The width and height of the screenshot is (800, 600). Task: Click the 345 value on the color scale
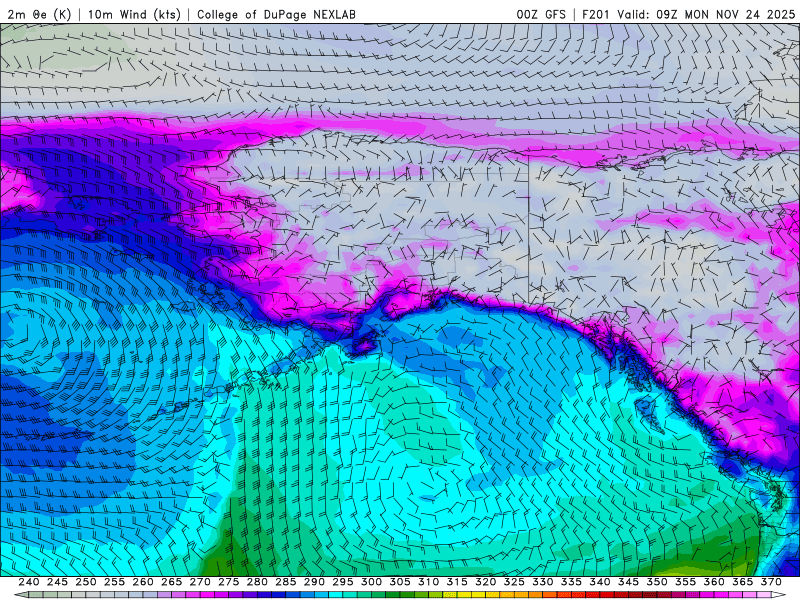(629, 582)
